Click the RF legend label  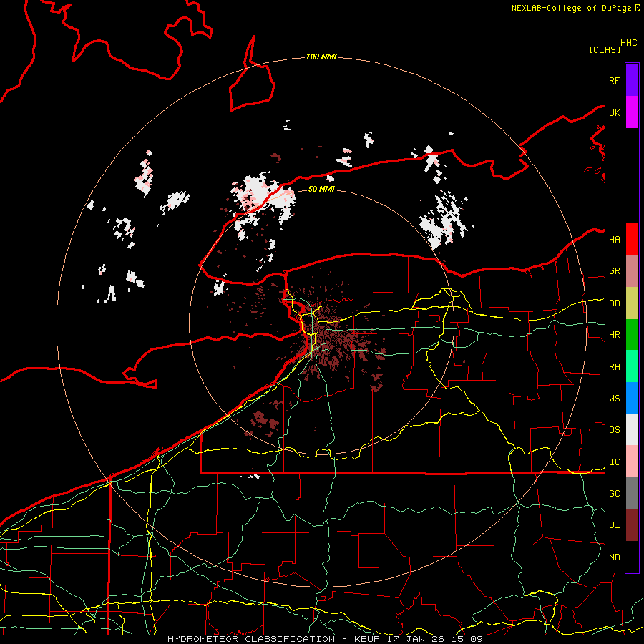pos(614,80)
